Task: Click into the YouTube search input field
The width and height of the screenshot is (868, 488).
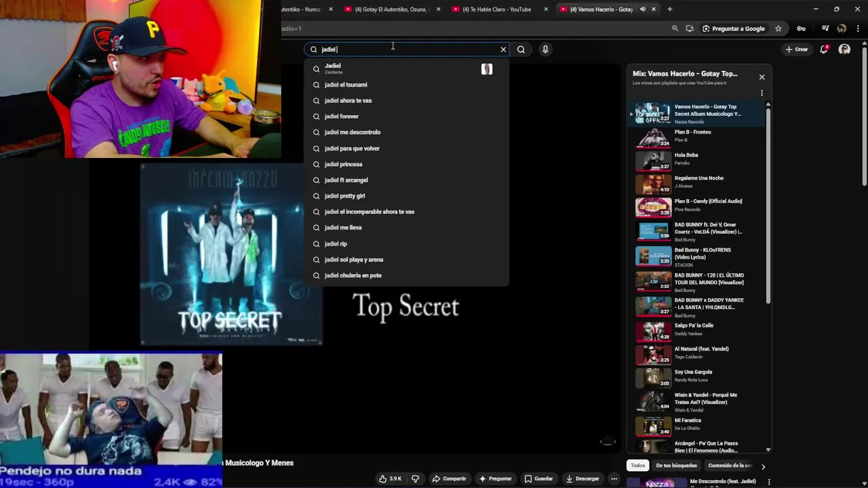Action: [407, 49]
